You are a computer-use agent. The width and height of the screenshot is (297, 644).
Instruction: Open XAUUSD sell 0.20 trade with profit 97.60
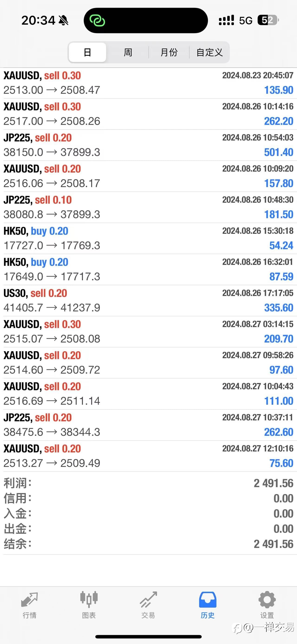(x=148, y=363)
